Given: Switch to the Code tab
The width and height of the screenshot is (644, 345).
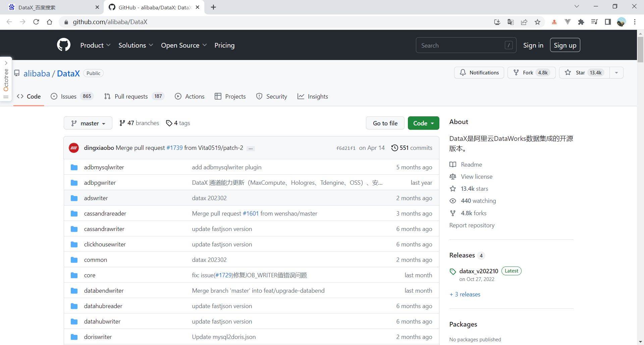Looking at the screenshot, I should (29, 97).
